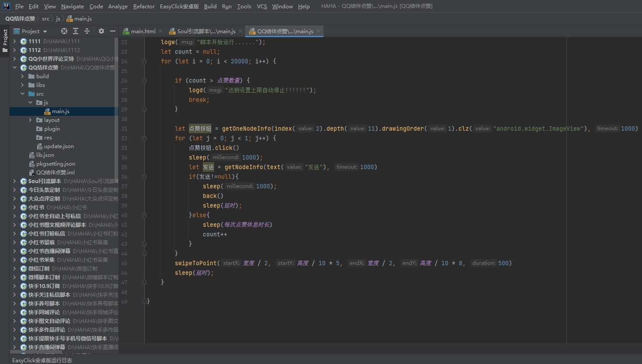
Task: Open the Tools menu
Action: pos(244,6)
